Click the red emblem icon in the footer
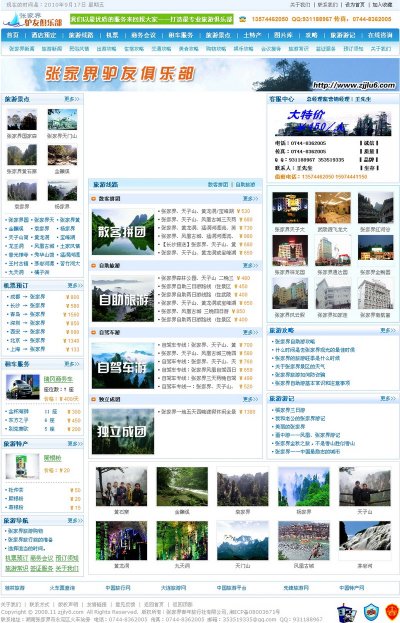 pyautogui.click(x=392, y=612)
